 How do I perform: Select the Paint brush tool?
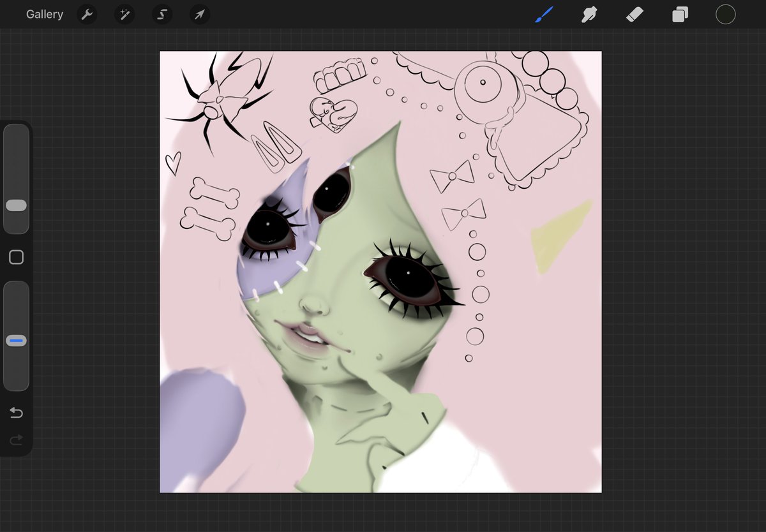click(544, 14)
